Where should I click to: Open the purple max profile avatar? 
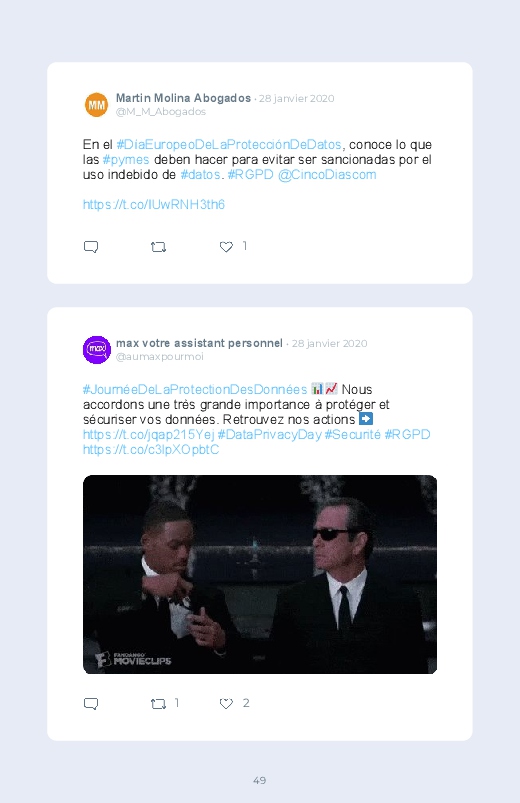[x=97, y=350]
